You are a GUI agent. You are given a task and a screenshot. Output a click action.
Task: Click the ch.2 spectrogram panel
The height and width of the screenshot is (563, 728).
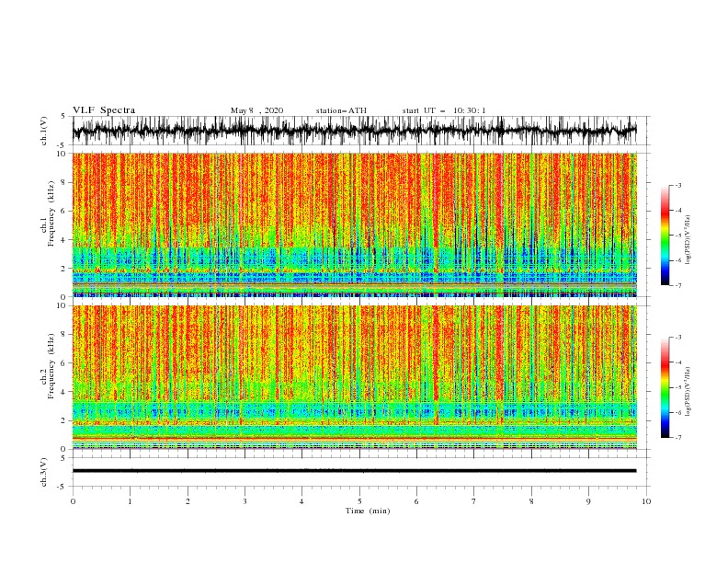pyautogui.click(x=354, y=377)
